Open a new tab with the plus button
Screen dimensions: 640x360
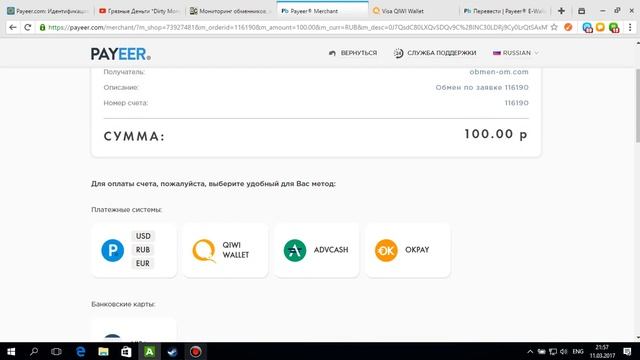pos(561,11)
